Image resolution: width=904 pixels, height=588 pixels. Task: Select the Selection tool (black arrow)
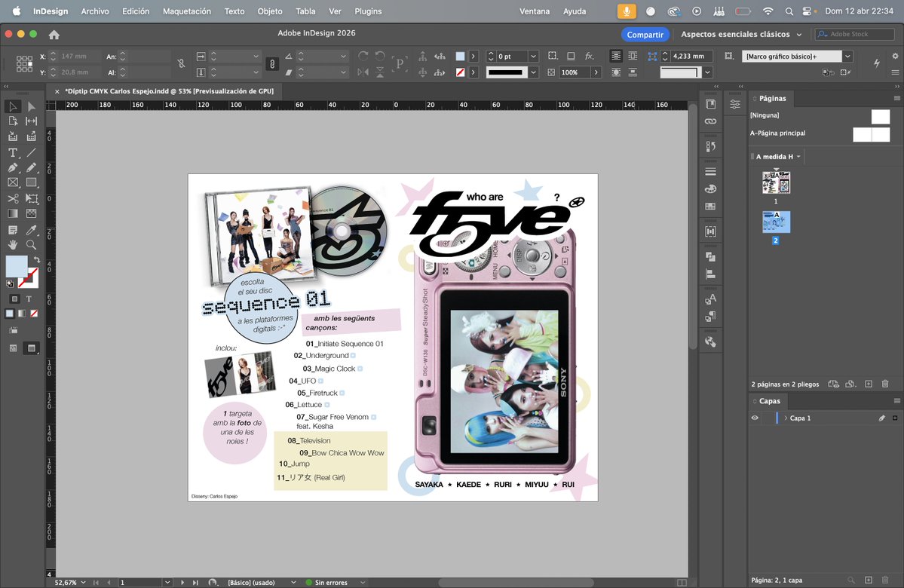pyautogui.click(x=13, y=106)
